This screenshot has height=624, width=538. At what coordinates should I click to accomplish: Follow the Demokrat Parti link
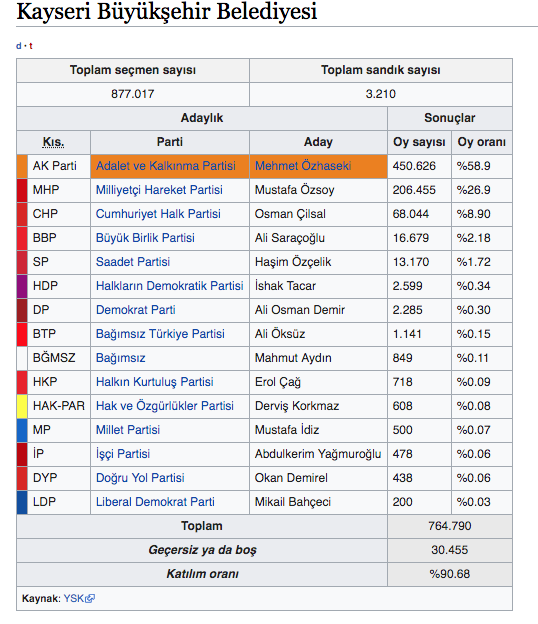point(136,310)
